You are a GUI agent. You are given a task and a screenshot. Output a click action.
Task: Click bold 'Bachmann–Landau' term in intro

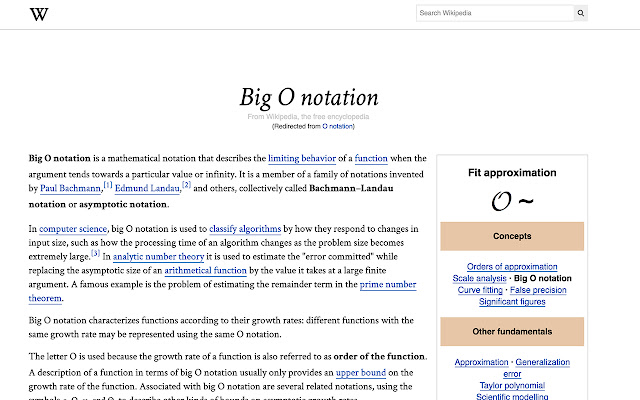click(x=351, y=189)
